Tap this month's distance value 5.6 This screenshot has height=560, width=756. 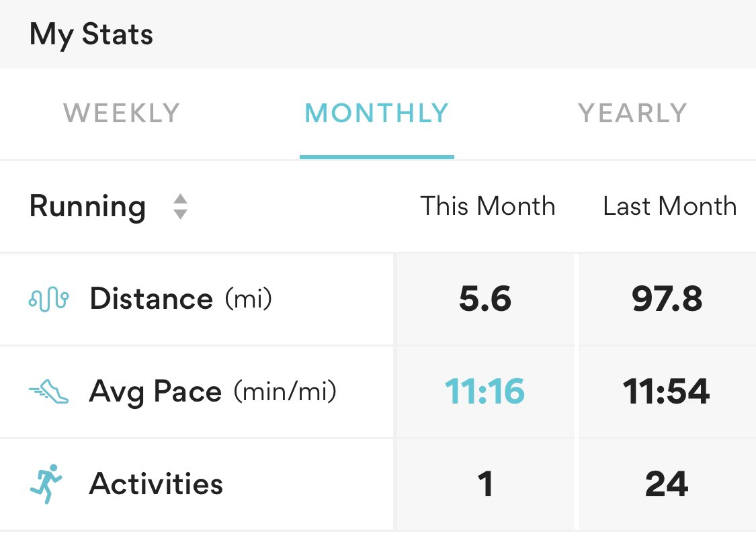(x=485, y=299)
